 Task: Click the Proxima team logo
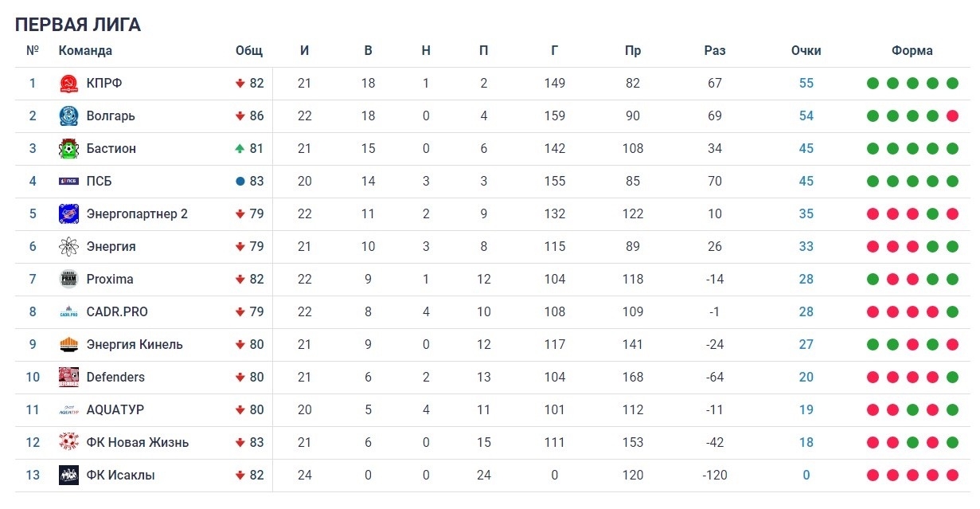click(68, 280)
